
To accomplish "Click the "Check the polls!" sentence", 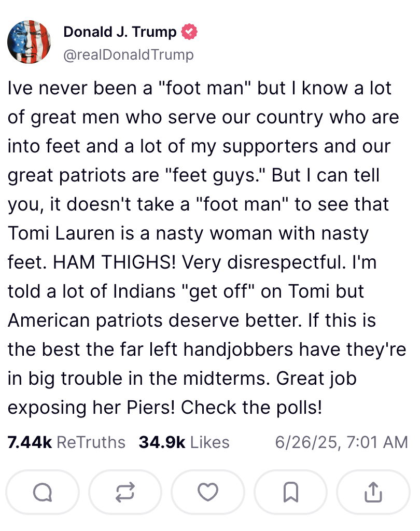I will (252, 408).
